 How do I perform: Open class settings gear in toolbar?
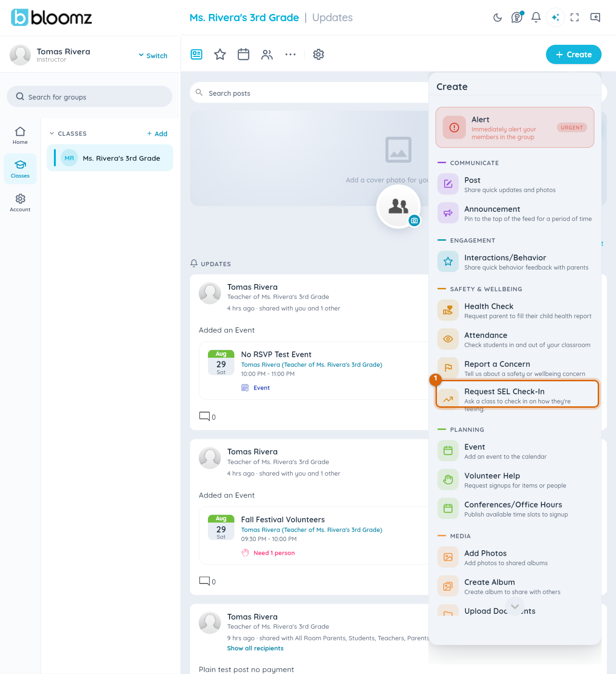[319, 54]
